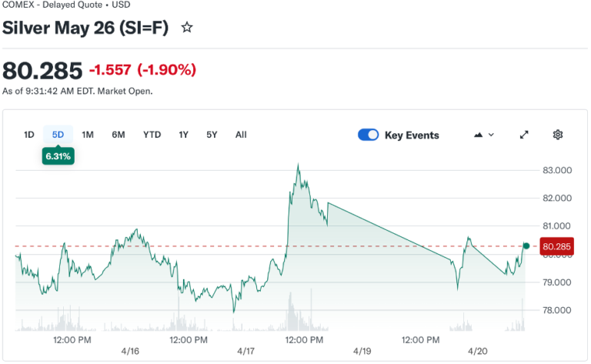The image size is (591, 364).
Task: Select the 1D time range
Action: tap(29, 135)
